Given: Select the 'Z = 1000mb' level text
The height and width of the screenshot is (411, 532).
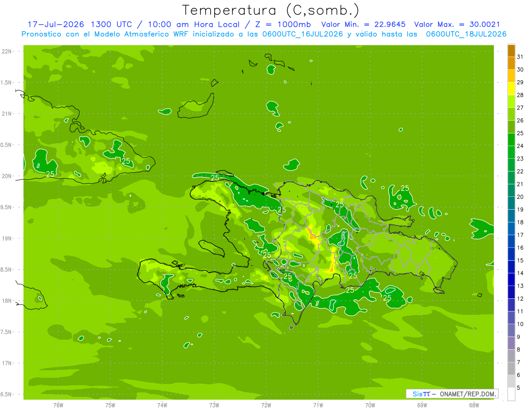Looking at the screenshot, I should point(283,24).
